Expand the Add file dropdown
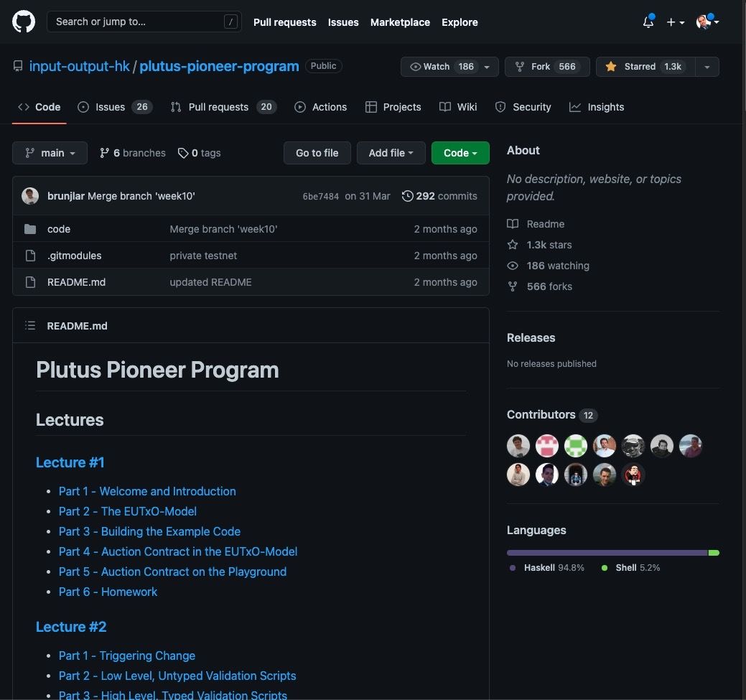Screen dimensions: 746x700 (x=391, y=153)
